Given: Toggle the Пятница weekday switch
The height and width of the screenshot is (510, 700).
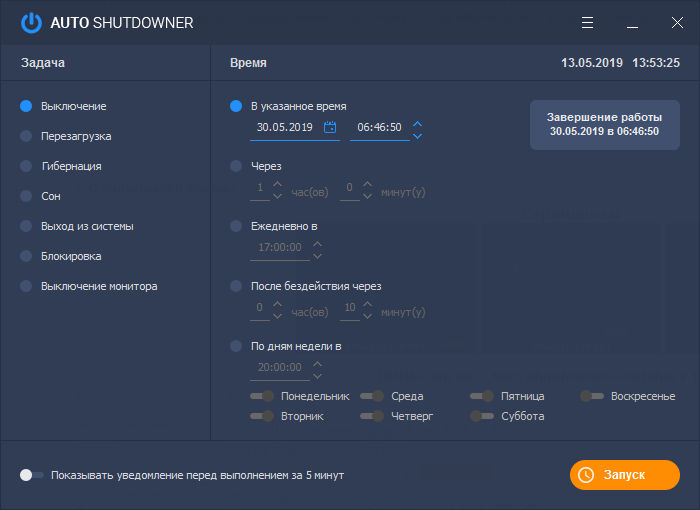Looking at the screenshot, I should (482, 396).
